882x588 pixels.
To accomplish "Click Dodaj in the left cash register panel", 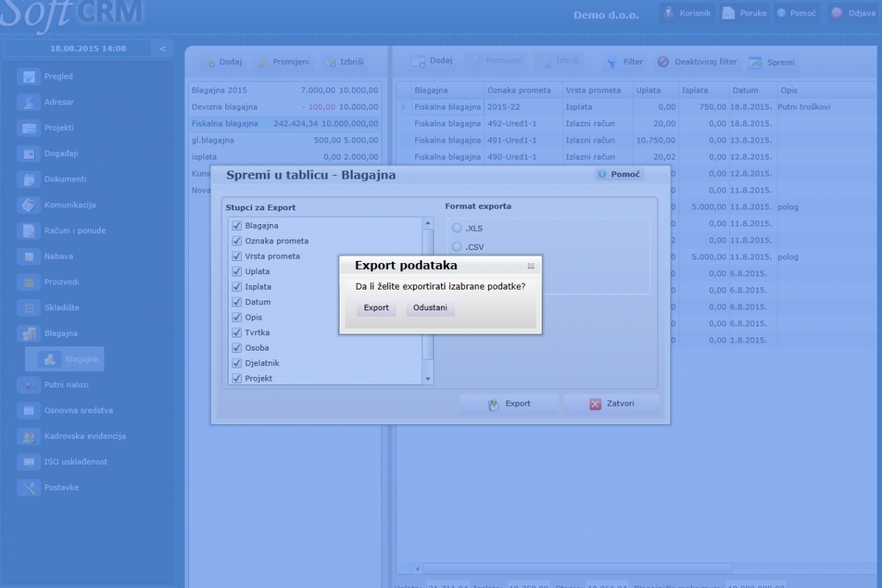I will [223, 62].
